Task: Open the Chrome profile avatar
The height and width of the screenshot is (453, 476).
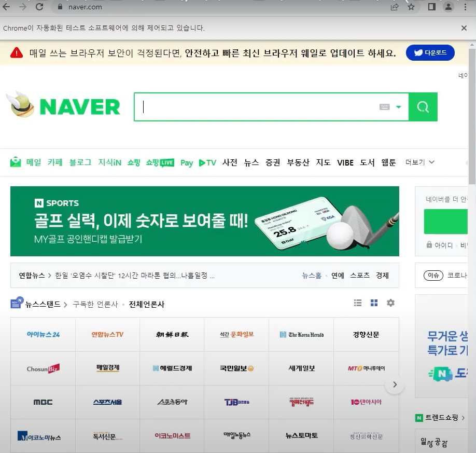Action: pos(449,7)
